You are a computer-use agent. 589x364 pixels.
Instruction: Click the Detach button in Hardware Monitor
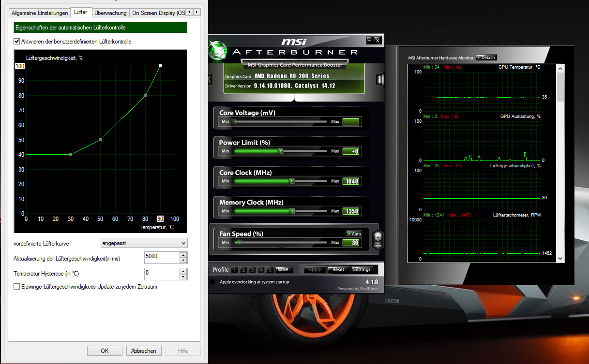pos(486,58)
